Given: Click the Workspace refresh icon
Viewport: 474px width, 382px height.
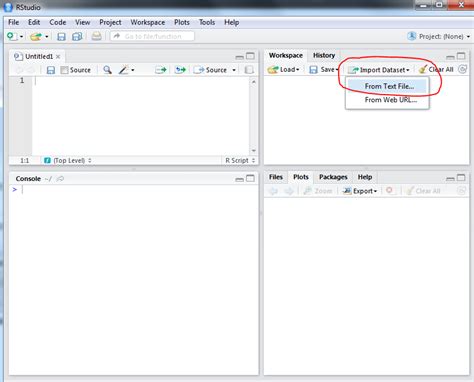Looking at the screenshot, I should pyautogui.click(x=462, y=69).
